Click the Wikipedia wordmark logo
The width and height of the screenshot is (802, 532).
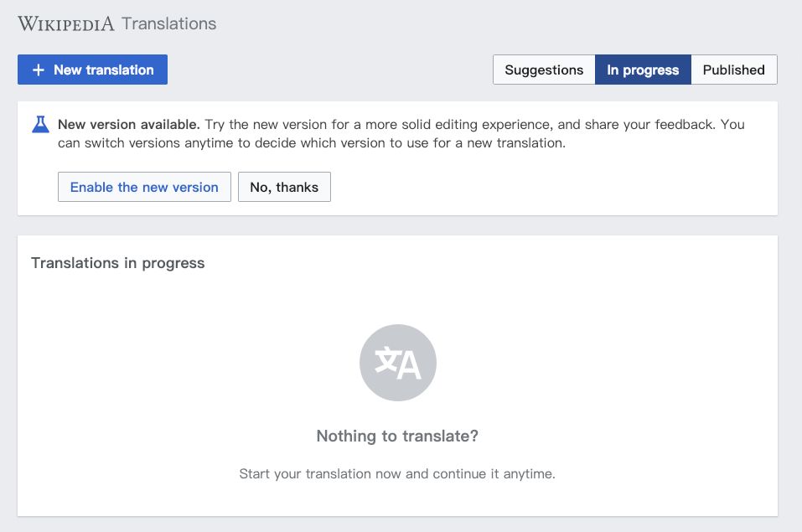[66, 23]
